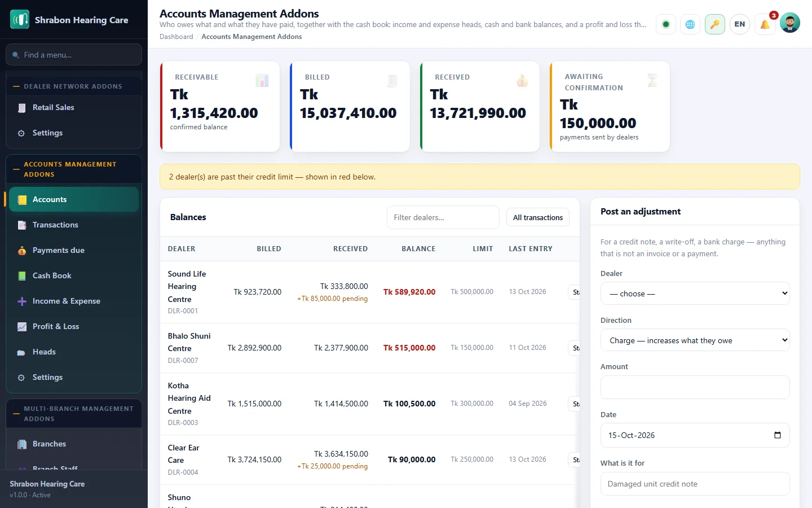Click the +Tk 25,000.00 pending note

click(x=333, y=466)
